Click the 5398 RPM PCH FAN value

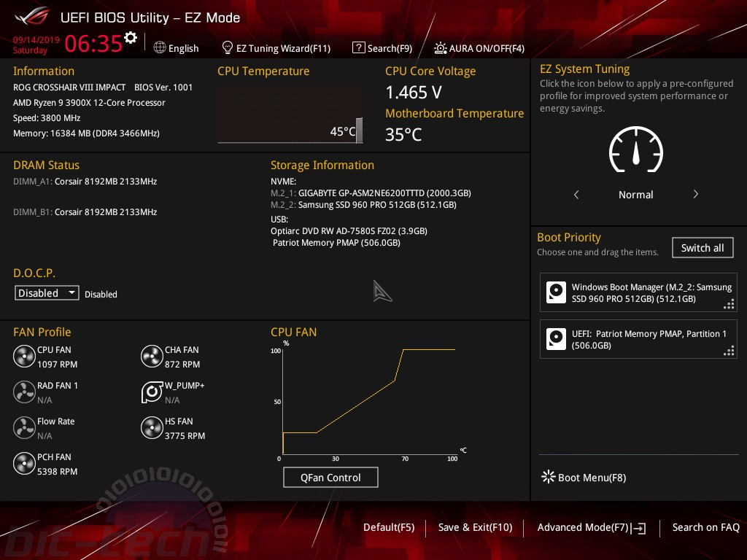(x=57, y=472)
